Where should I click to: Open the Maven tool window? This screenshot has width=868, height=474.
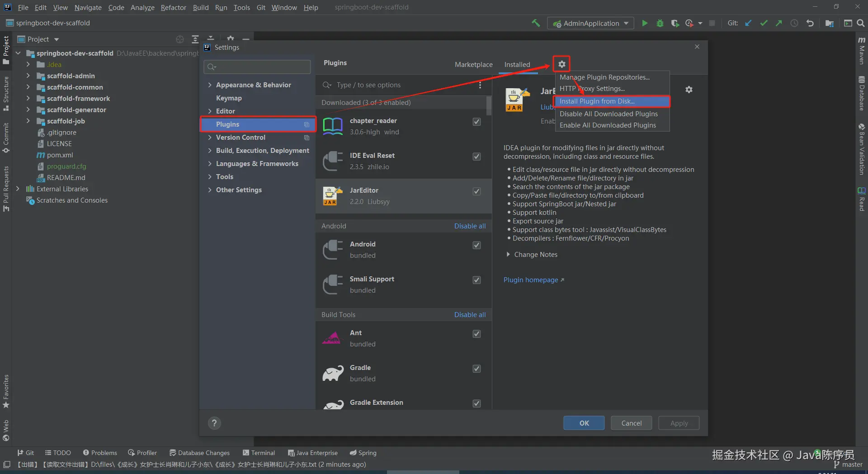pyautogui.click(x=862, y=51)
